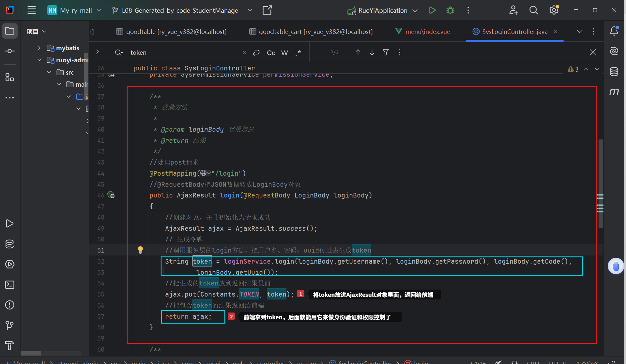Viewport: 626px width, 364px height.
Task: Open the Git branch L08_Generated-by-code_StudentManage selector
Action: pyautogui.click(x=182, y=10)
